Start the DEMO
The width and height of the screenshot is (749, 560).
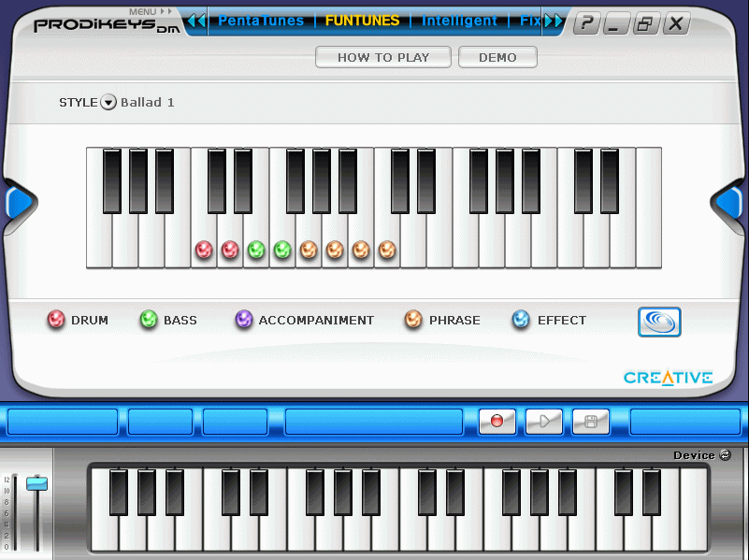click(497, 57)
